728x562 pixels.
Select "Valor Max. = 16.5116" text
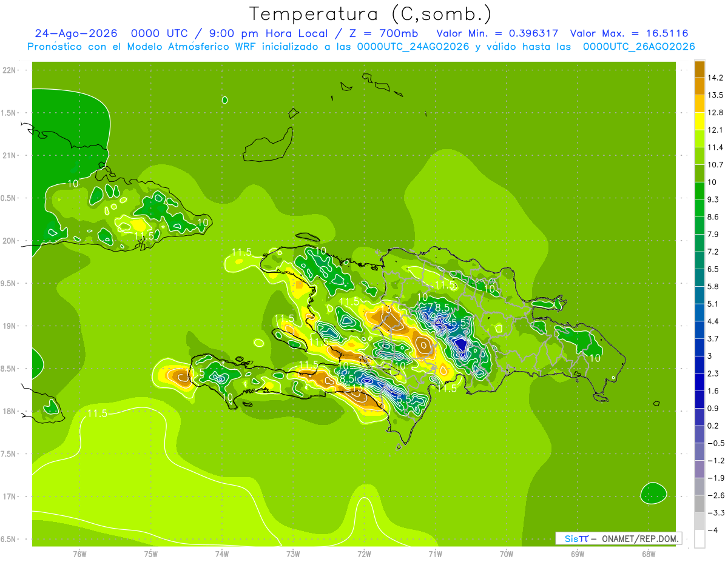pos(629,33)
